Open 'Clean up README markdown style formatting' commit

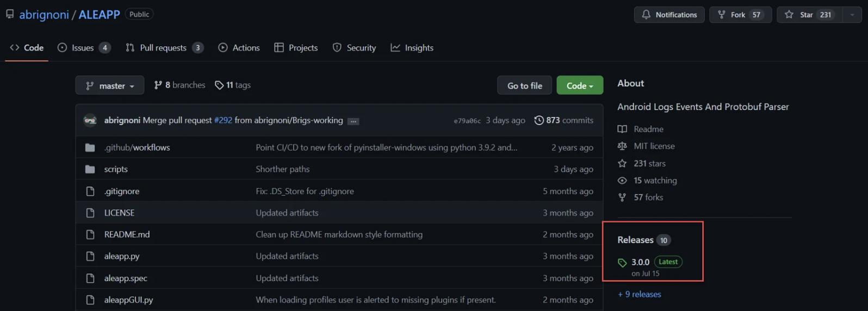pos(339,234)
